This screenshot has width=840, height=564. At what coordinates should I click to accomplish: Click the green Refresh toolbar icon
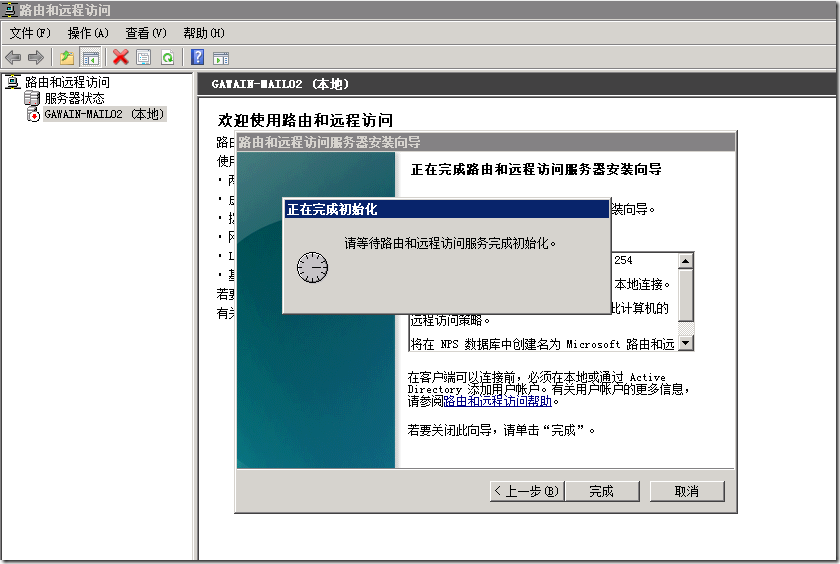point(168,57)
